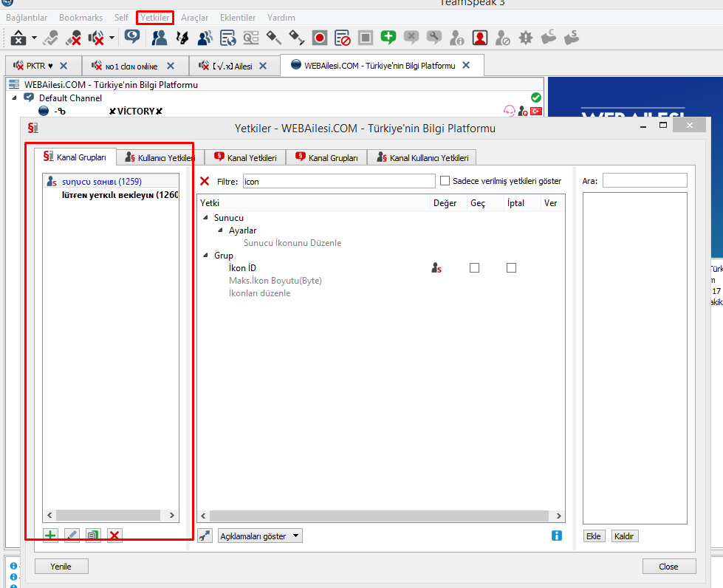Click green chat bubble with plus
Image resolution: width=723 pixels, height=588 pixels.
click(388, 37)
